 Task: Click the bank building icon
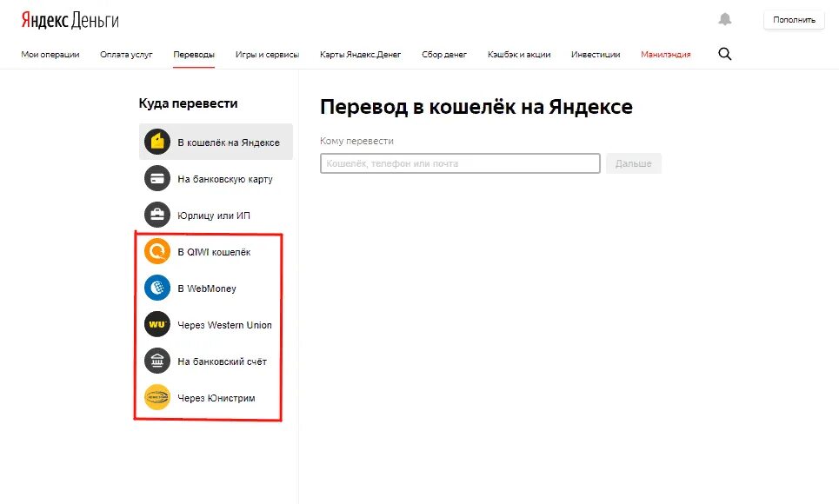157,361
